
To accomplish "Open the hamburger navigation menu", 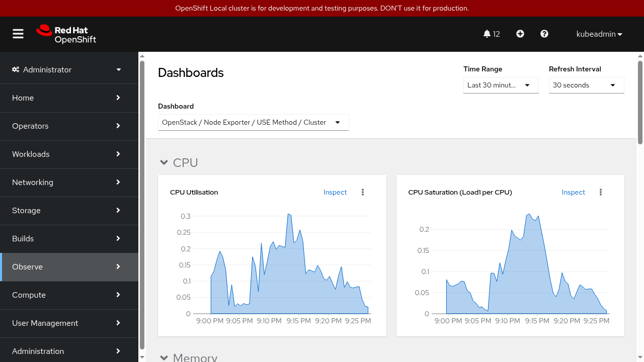I will click(x=18, y=34).
